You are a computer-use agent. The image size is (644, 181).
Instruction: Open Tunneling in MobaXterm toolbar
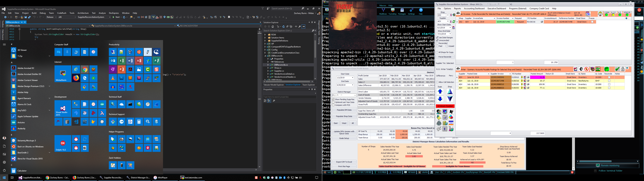392,12
